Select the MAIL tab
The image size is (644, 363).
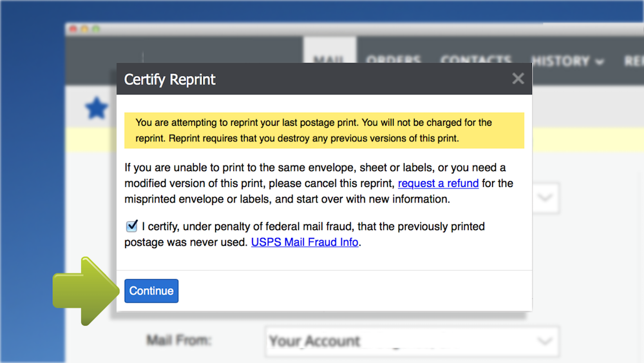[x=329, y=59]
